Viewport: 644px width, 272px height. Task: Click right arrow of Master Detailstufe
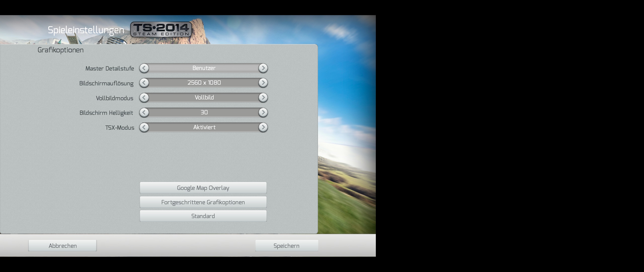[263, 68]
